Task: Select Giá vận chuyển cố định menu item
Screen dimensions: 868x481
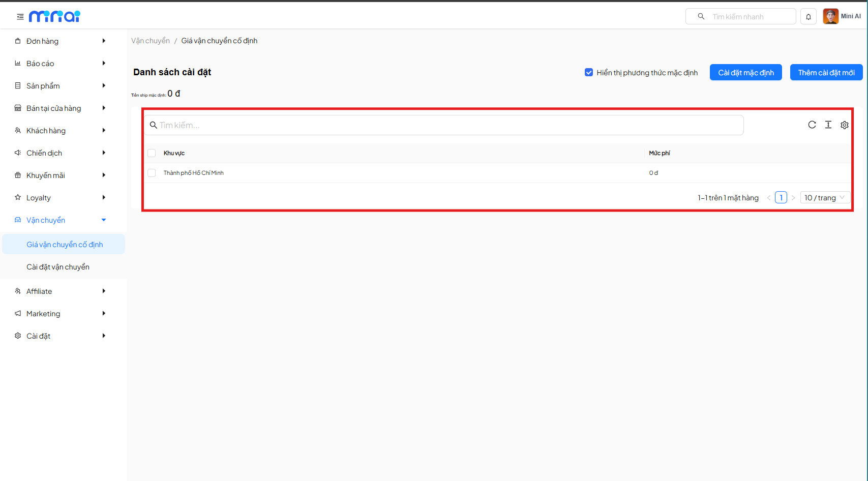Action: pos(65,245)
